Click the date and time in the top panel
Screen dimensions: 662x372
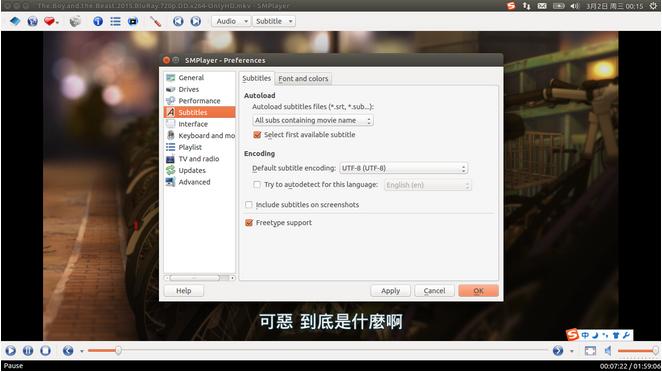pyautogui.click(x=614, y=6)
